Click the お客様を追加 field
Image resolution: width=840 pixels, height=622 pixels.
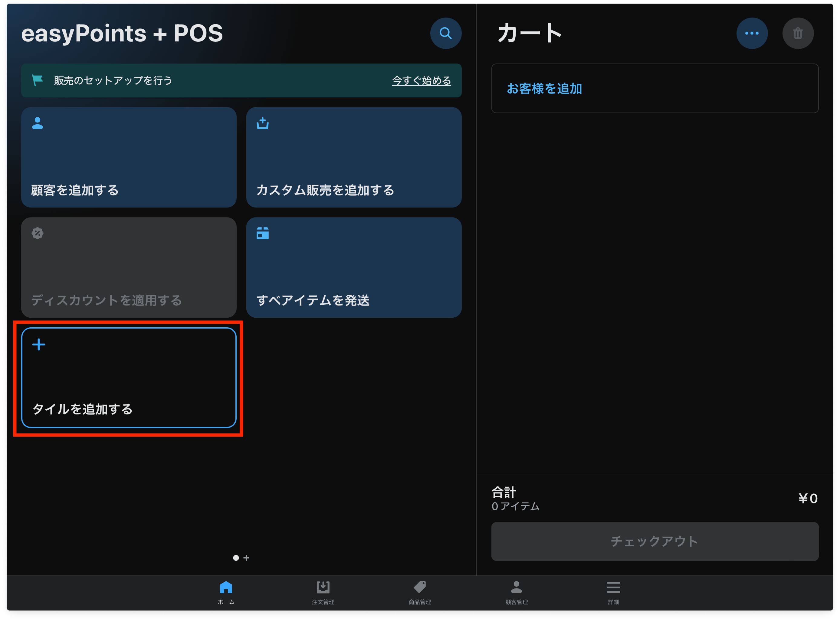655,88
